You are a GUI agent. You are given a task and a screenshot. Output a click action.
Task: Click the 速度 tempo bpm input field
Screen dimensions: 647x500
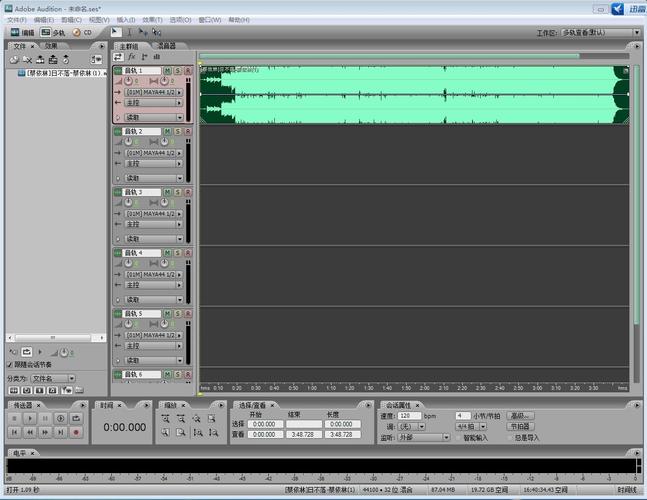(411, 415)
